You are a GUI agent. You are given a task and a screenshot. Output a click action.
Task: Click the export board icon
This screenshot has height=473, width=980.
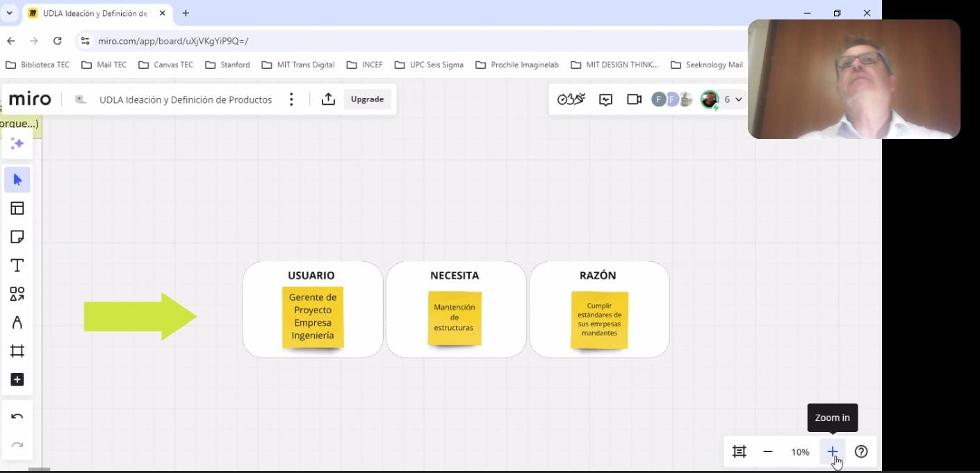(x=328, y=99)
